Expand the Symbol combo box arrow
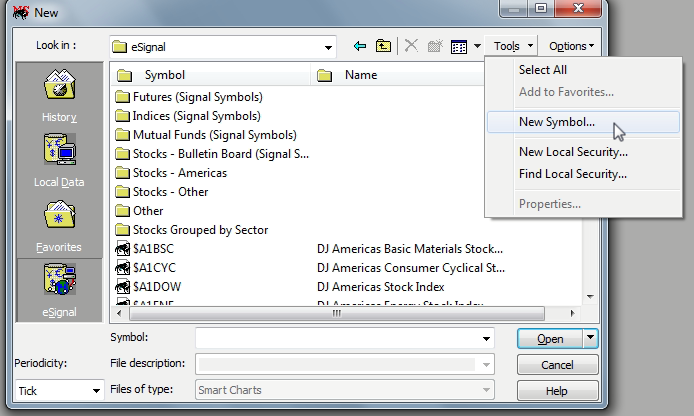Screen dimensions: 694x416 pos(486,339)
